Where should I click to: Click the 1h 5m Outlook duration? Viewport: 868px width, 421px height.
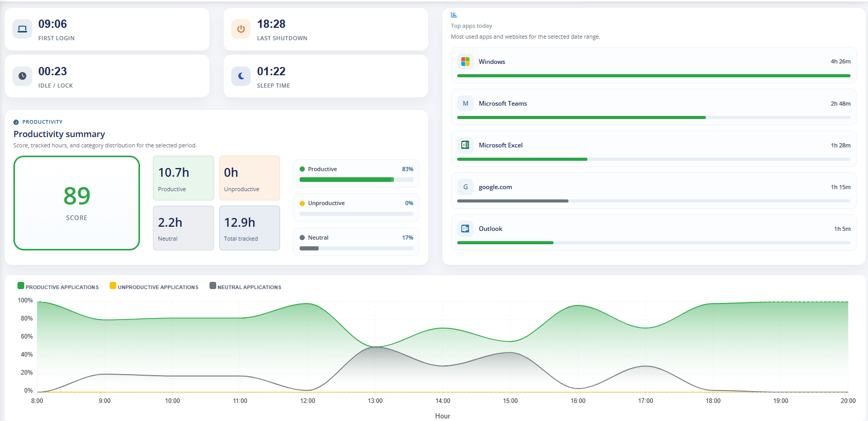point(842,228)
